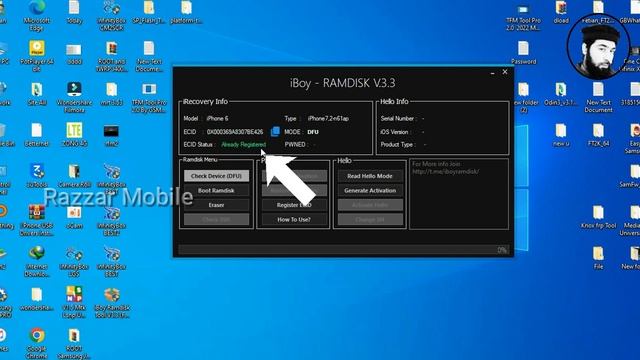Open the 3uTools desktop icon

coord(37,176)
